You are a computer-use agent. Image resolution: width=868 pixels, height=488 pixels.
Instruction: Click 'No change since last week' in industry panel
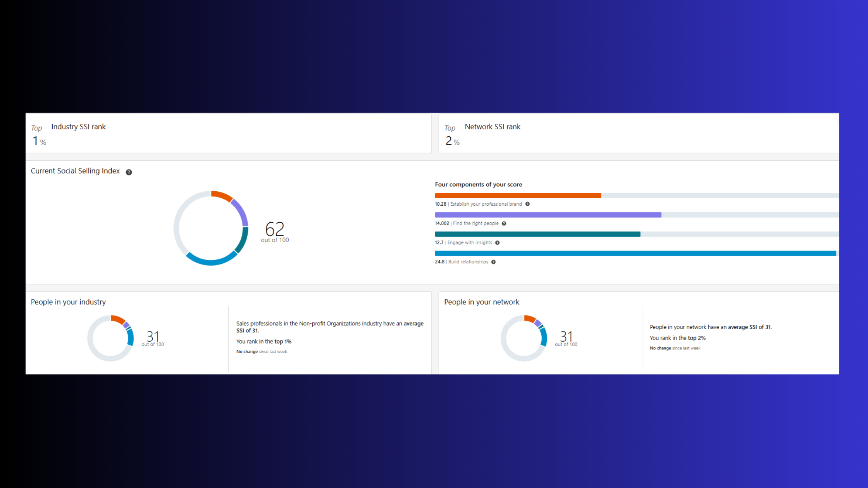[262, 352]
